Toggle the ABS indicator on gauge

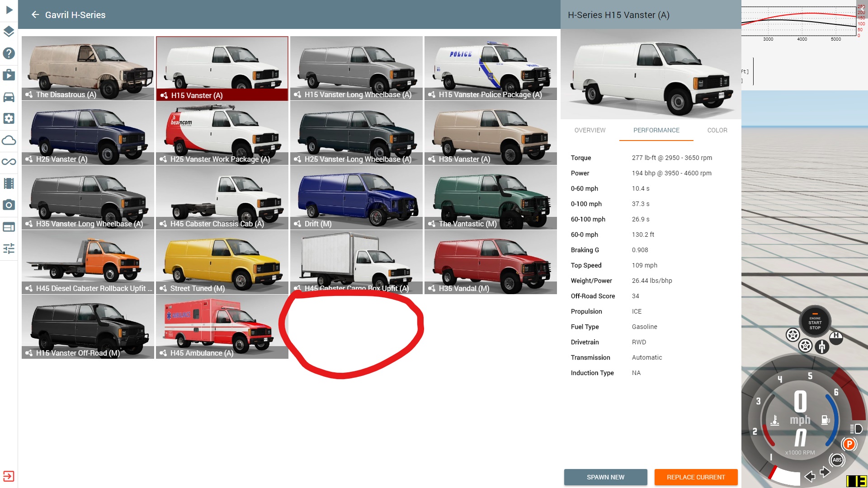coord(837,460)
